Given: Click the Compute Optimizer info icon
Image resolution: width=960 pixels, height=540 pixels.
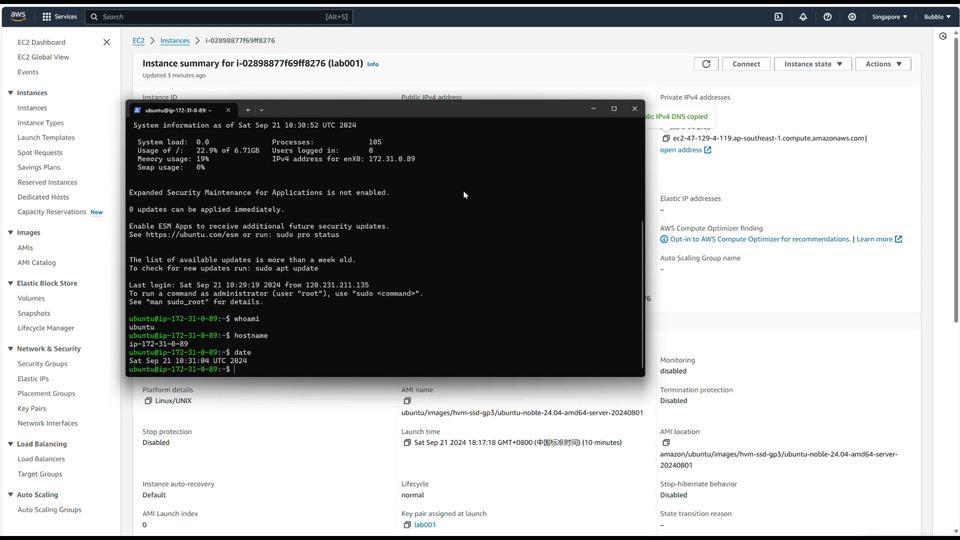Looking at the screenshot, I should (x=664, y=239).
